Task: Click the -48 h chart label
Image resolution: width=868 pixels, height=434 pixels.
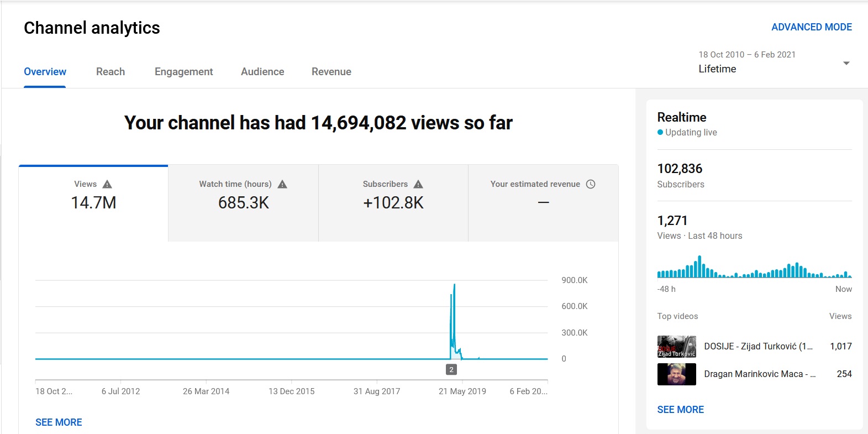Action: point(666,289)
